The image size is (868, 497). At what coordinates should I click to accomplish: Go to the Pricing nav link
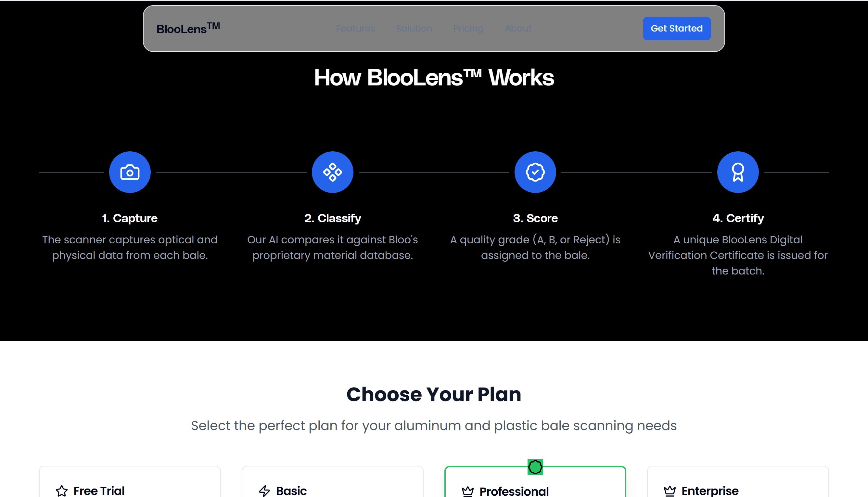468,28
